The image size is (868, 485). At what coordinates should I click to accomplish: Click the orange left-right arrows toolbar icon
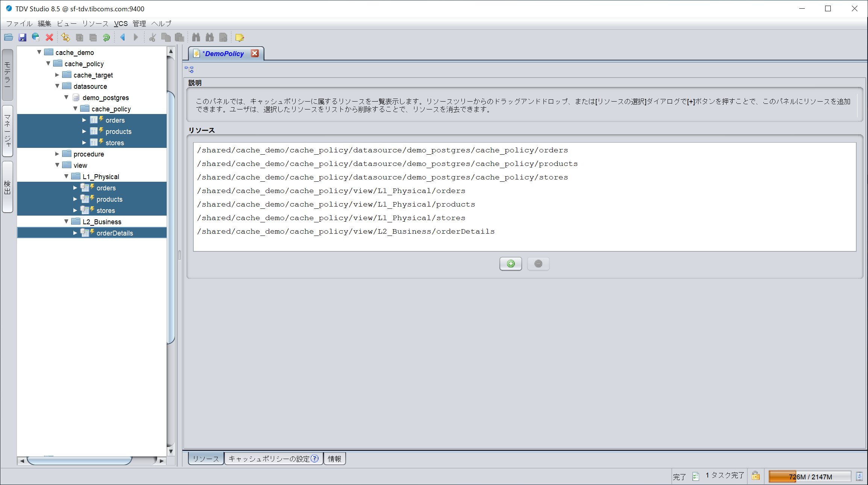(65, 37)
